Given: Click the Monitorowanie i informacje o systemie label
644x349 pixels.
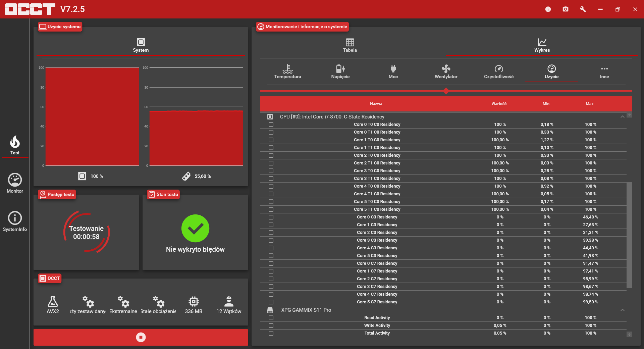Looking at the screenshot, I should tap(302, 27).
